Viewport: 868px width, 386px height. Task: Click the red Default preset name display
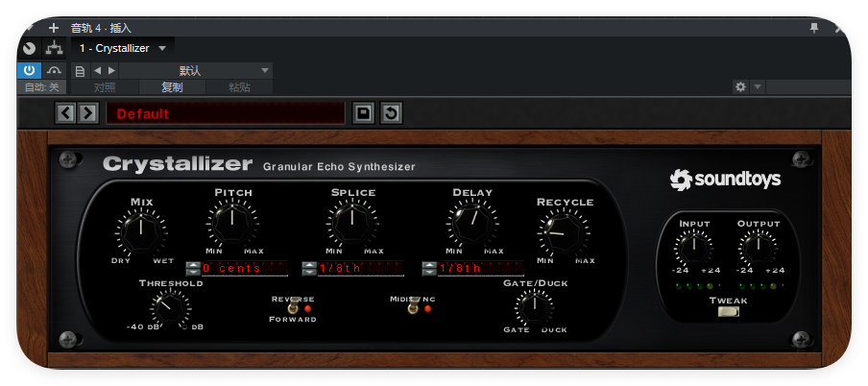click(x=226, y=113)
